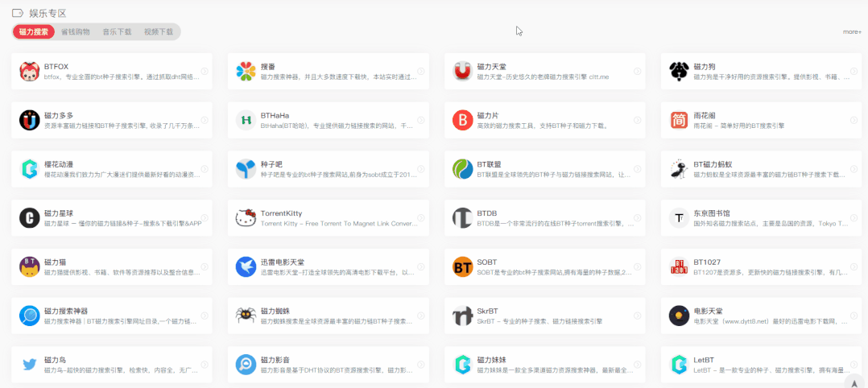This screenshot has height=388, width=868.
Task: Click the arrow on the BTFOX card
Action: (x=205, y=72)
